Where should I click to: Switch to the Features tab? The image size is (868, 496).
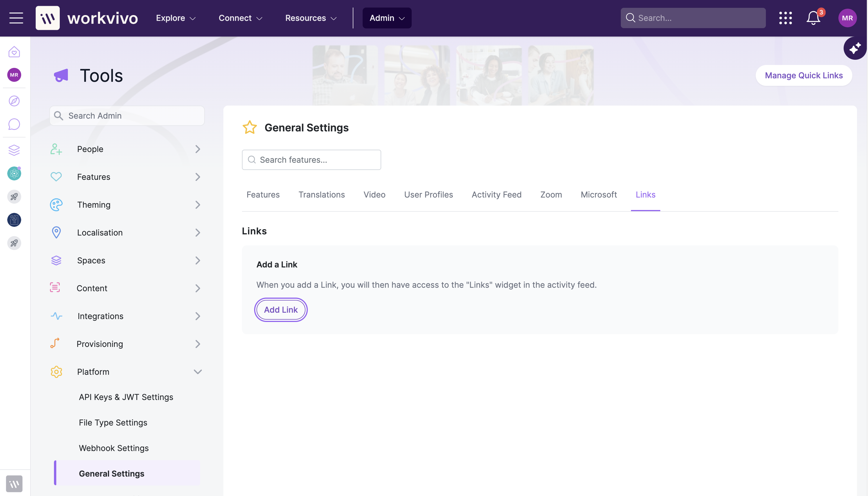[263, 195]
